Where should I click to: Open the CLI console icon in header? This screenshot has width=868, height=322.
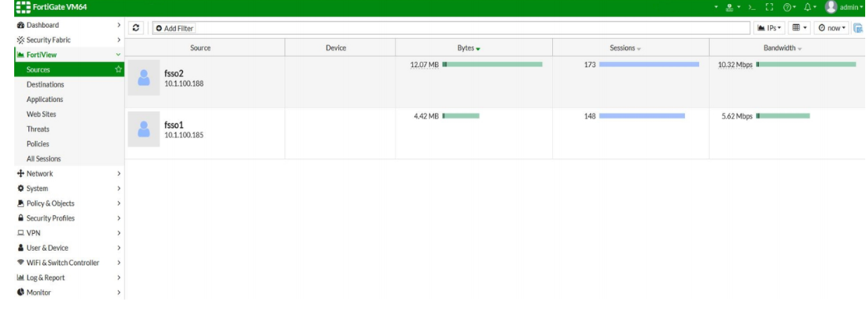(x=752, y=7)
